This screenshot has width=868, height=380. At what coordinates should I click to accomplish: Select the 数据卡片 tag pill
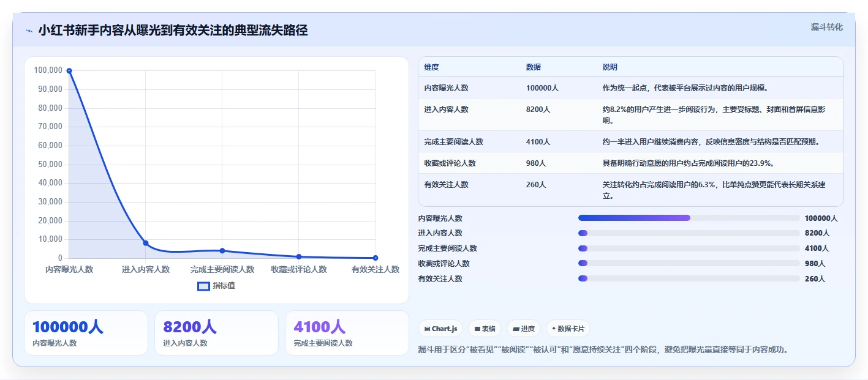[568, 329]
